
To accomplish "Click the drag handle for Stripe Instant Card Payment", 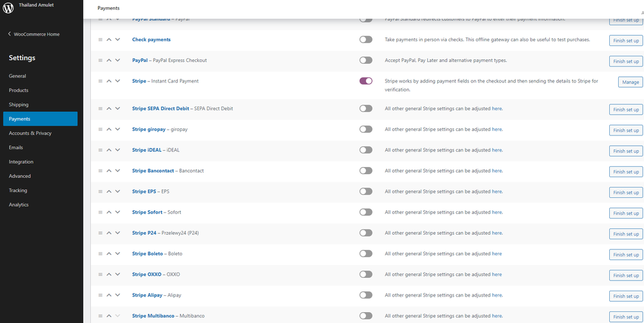I will tap(100, 81).
